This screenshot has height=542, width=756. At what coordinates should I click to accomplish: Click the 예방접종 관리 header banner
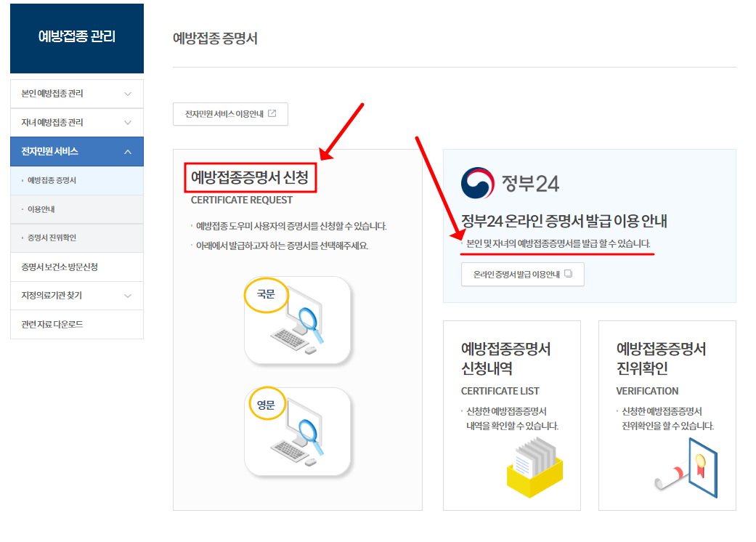coord(76,38)
